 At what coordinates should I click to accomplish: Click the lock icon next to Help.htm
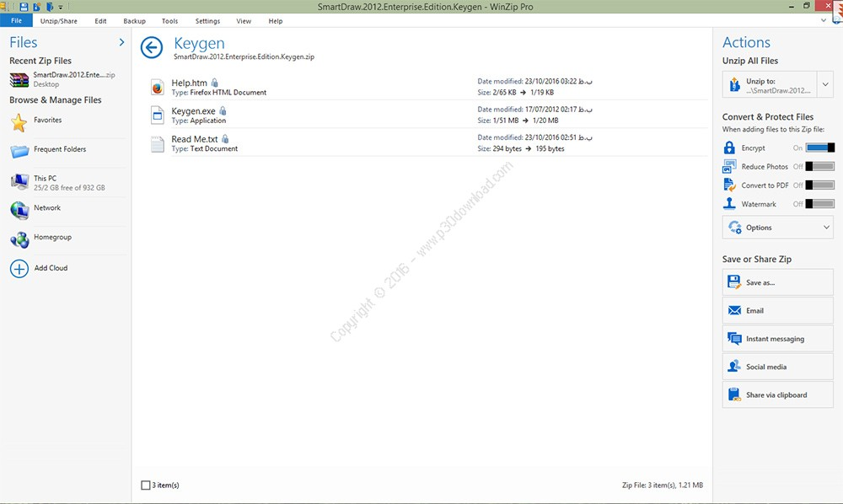tap(214, 83)
